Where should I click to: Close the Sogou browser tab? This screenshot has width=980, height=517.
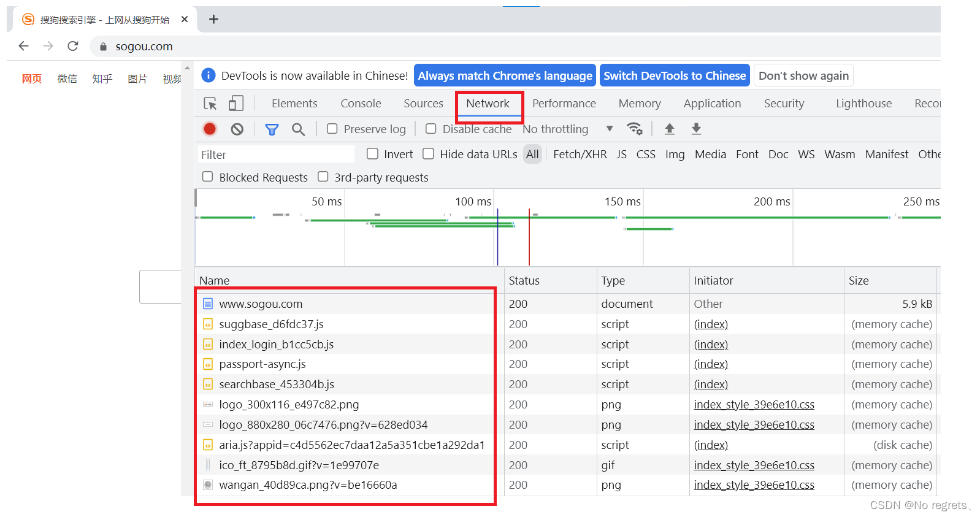pos(185,20)
